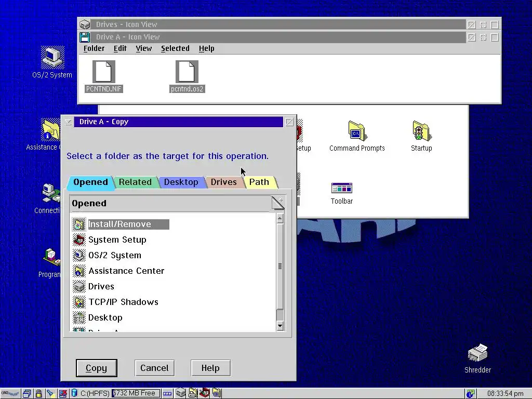Open the Help menu in Drive A window

click(x=206, y=48)
